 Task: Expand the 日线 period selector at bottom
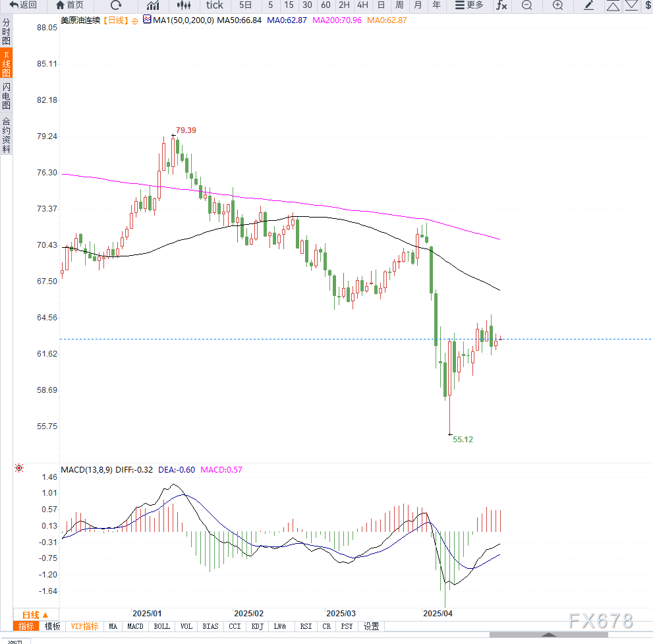pyautogui.click(x=36, y=615)
